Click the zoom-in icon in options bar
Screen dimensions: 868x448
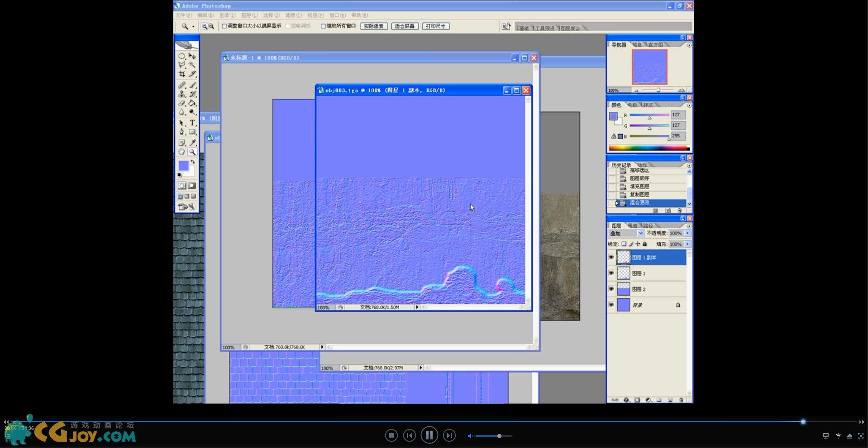(x=205, y=26)
